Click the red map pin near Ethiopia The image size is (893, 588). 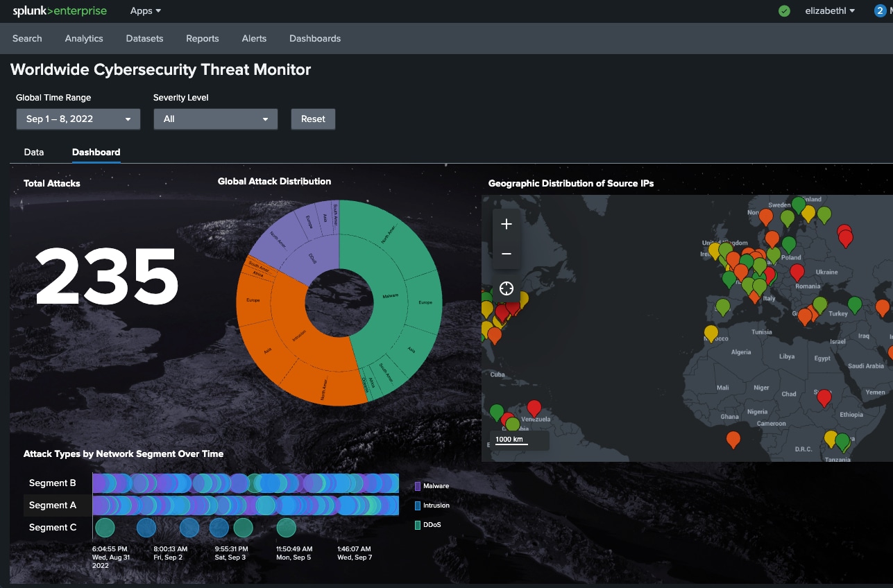tap(824, 397)
